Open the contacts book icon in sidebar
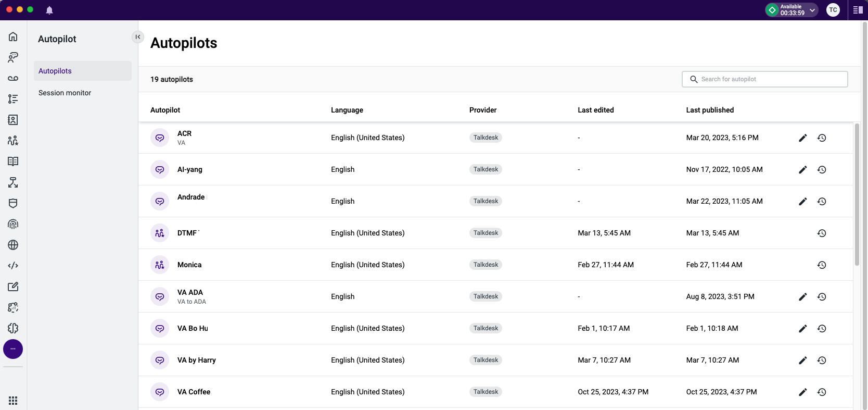The image size is (868, 410). tap(13, 120)
